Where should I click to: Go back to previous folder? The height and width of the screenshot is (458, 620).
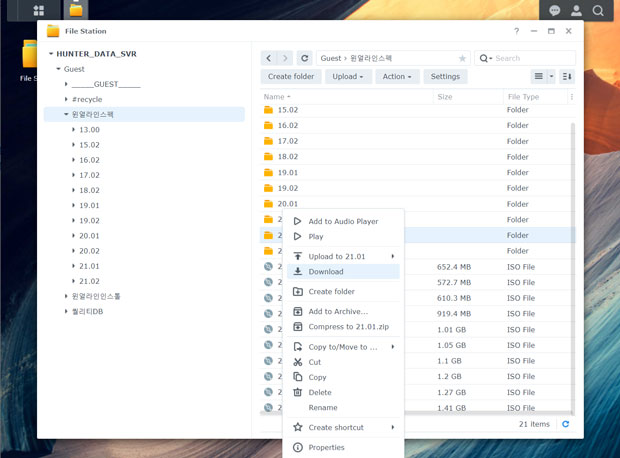(269, 58)
